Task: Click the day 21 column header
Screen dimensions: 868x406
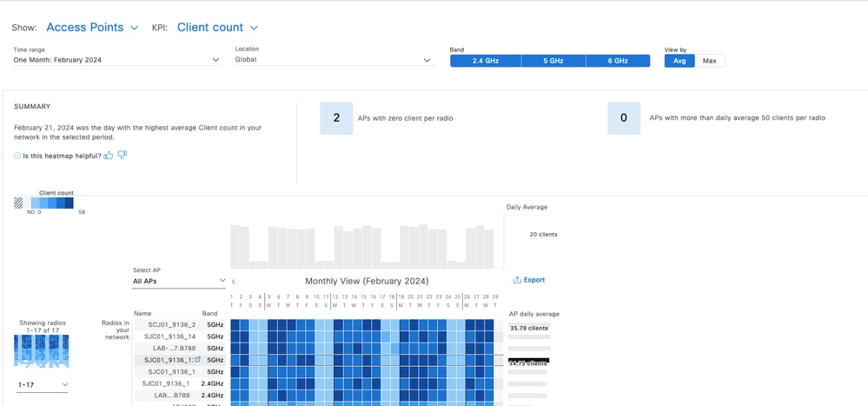Action: (x=420, y=301)
